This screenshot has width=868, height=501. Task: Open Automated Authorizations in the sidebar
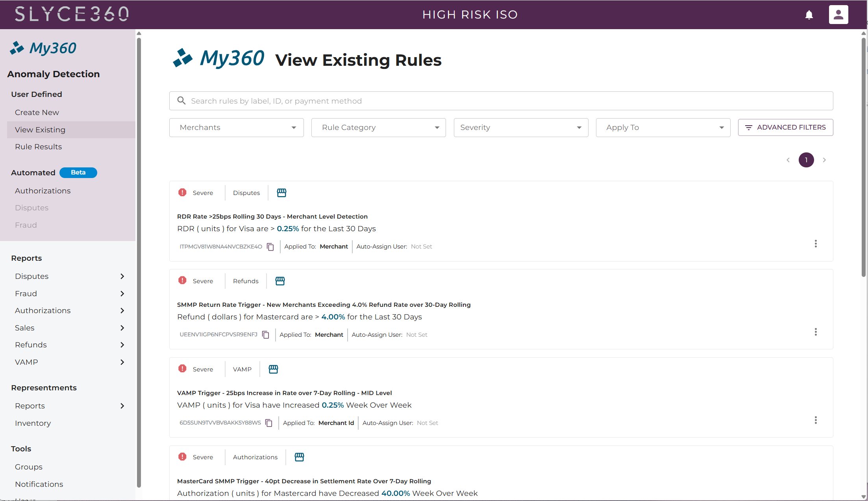pos(43,191)
